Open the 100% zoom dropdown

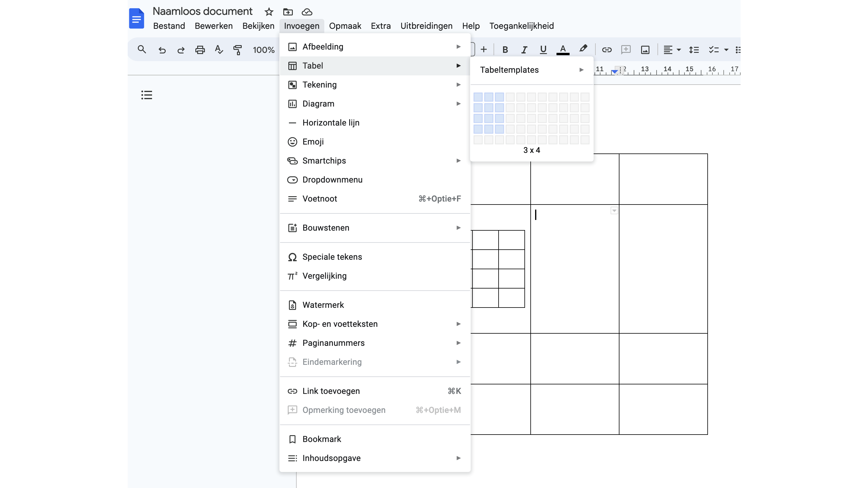pos(263,50)
